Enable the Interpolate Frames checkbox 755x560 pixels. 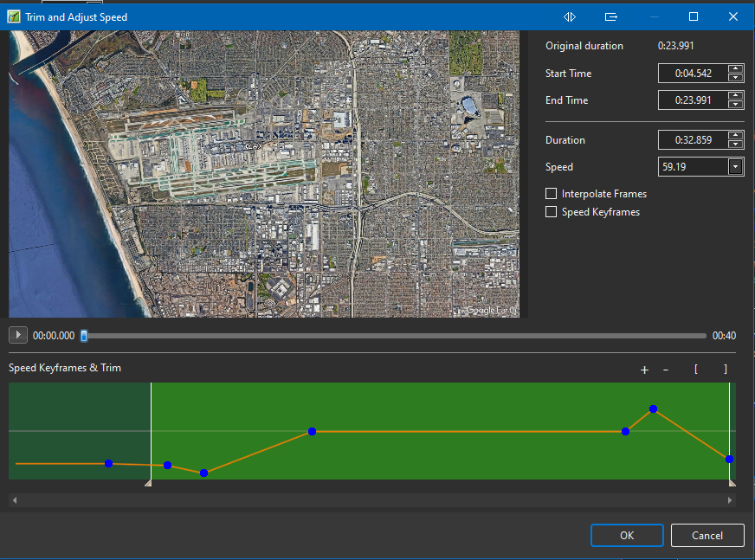[552, 194]
